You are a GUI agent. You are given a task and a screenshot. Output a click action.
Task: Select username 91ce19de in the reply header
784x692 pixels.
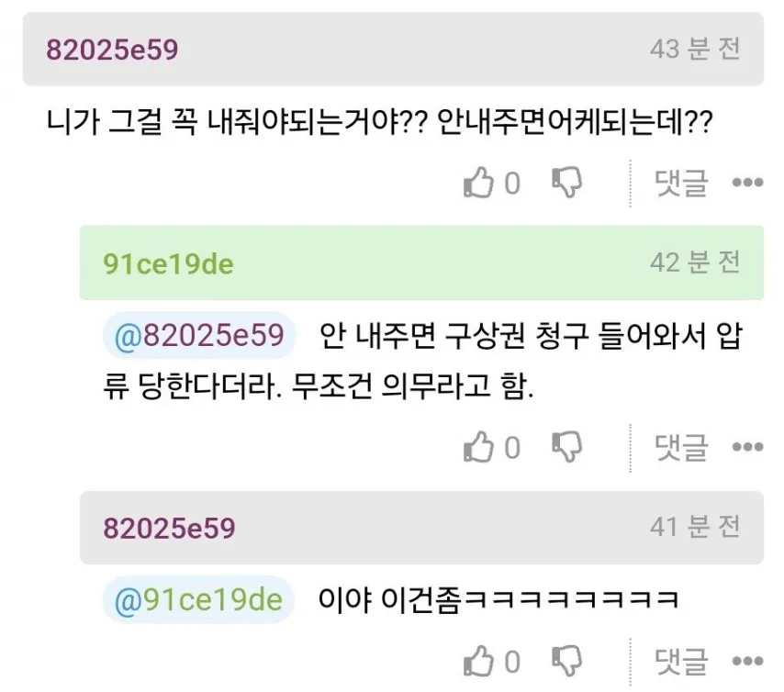pyautogui.click(x=163, y=263)
